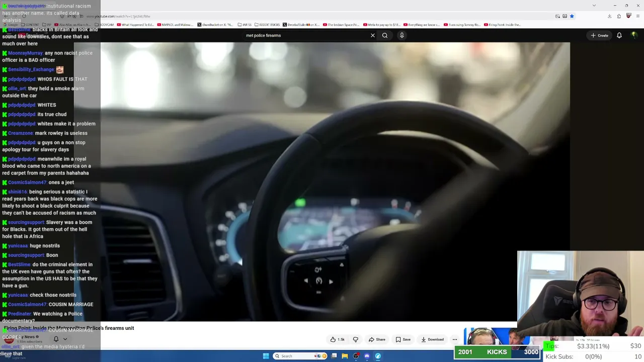Open 'What Happened To Ed...' bookmark
This screenshot has width=644, height=362.
tap(135, 25)
